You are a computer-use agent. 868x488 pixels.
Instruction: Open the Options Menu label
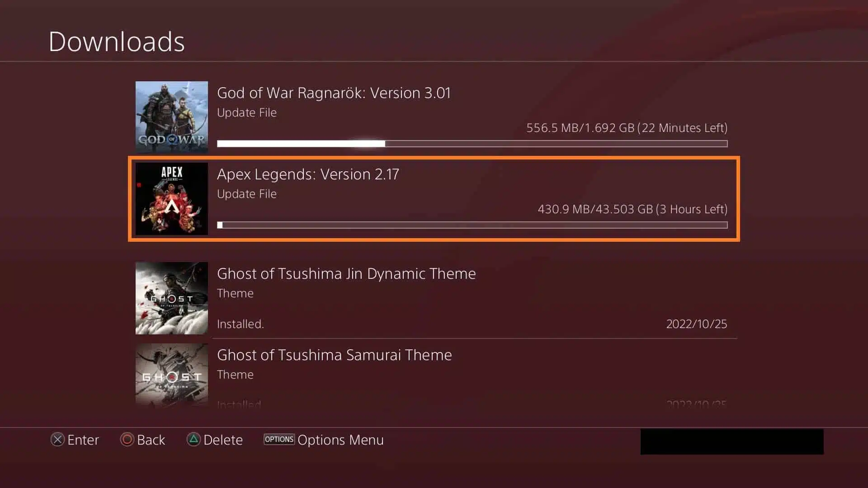pyautogui.click(x=340, y=440)
